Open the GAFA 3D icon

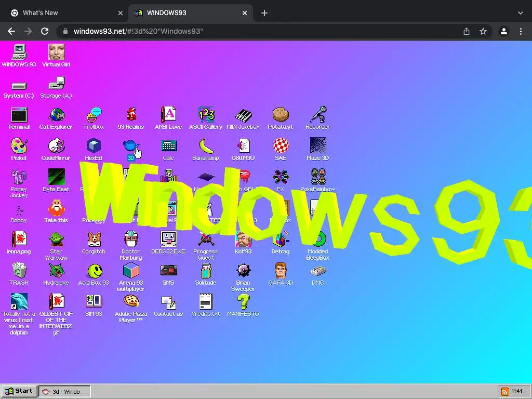tap(281, 270)
